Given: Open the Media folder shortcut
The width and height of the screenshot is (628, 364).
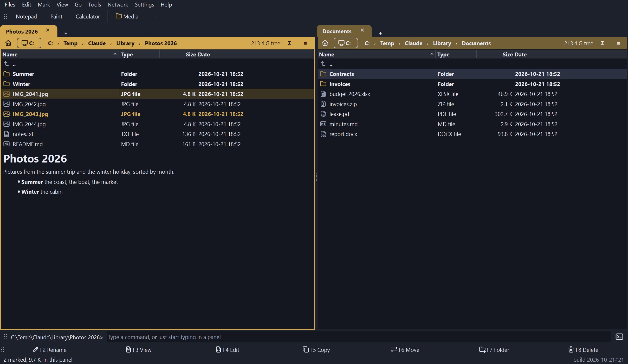Looking at the screenshot, I should pos(127,16).
